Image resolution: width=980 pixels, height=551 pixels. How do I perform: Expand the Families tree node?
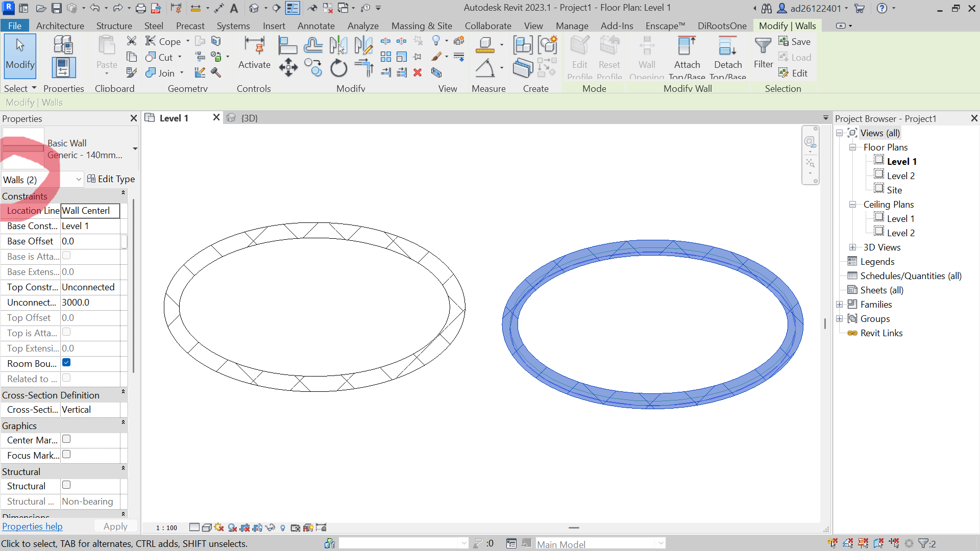click(839, 305)
